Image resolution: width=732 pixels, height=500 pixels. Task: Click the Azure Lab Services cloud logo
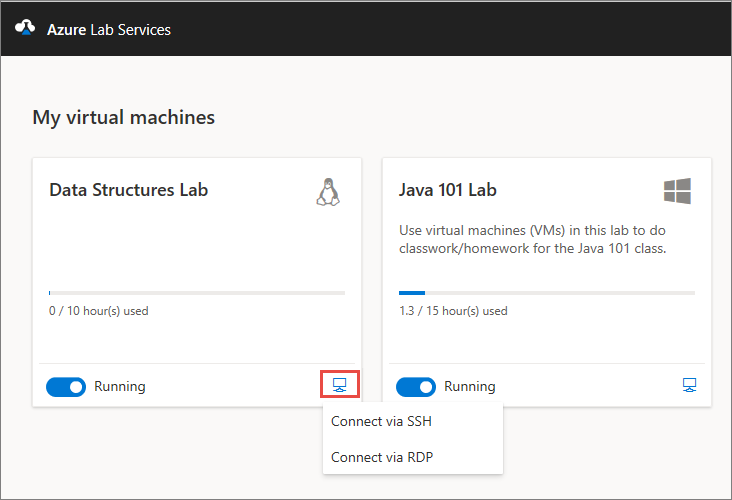(25, 29)
